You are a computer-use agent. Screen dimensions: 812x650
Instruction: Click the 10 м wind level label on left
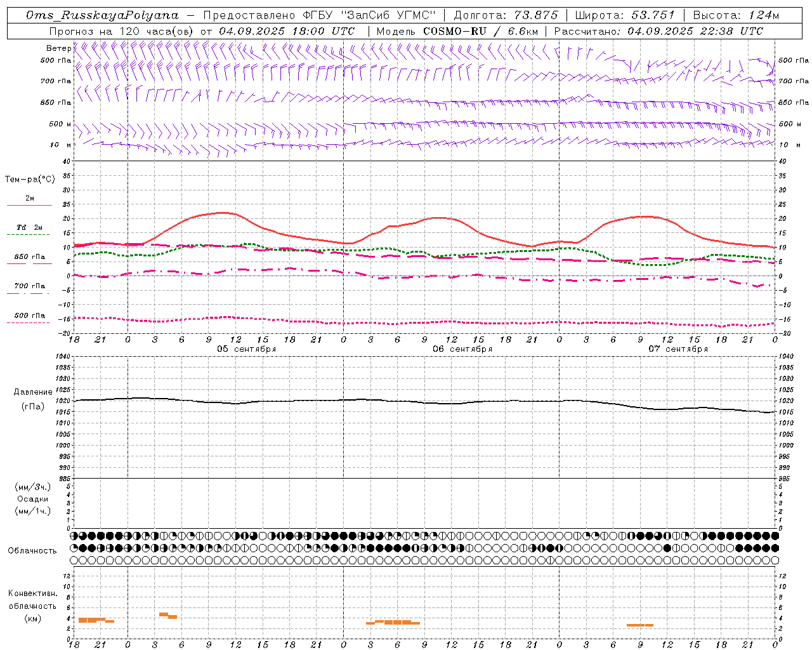pos(60,145)
